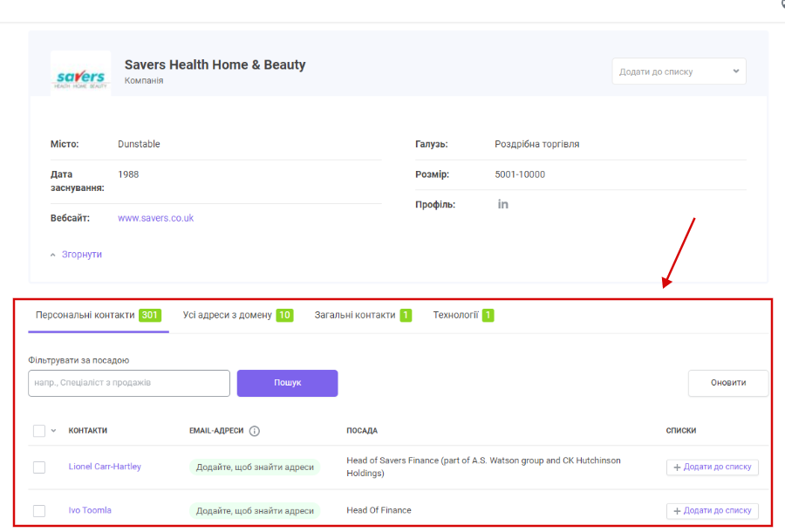Open Lionel Carr-Hartley's contact profile
Screen dimensions: 785x532
point(105,467)
